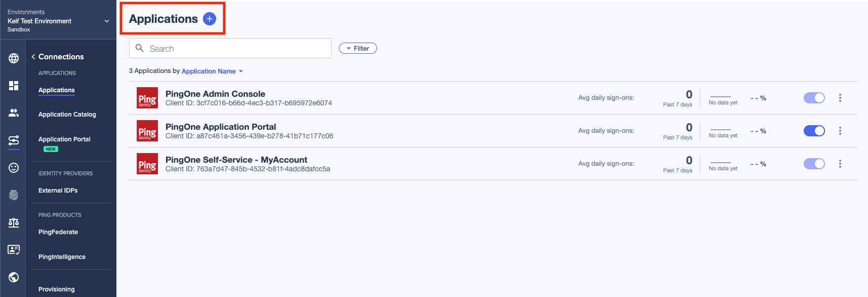The image size is (868, 297).
Task: Open the three-dot menu for PingOne Application Portal
Action: pos(840,131)
